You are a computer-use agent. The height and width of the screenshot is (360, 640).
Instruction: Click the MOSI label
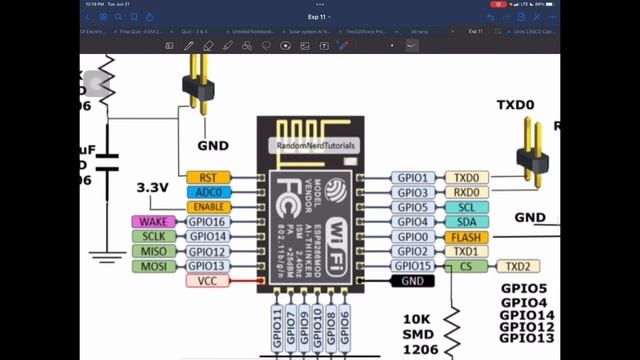(x=153, y=267)
